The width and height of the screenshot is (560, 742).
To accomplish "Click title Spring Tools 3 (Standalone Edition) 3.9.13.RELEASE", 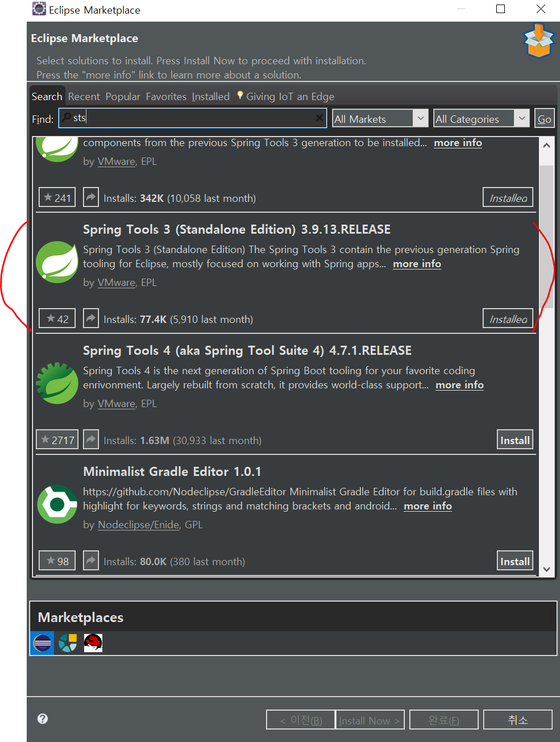I will click(x=237, y=229).
